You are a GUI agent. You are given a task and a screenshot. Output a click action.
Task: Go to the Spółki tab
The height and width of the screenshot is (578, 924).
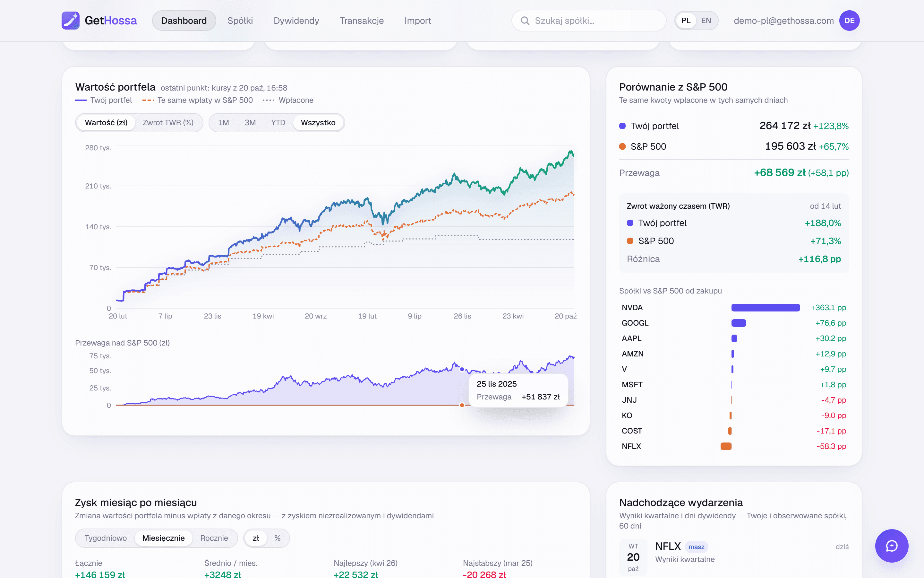point(240,21)
